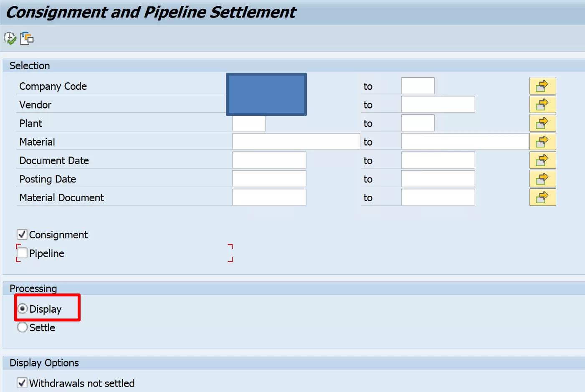Click the Document Date from field
Screen dimensions: 585x392
[x=269, y=160]
